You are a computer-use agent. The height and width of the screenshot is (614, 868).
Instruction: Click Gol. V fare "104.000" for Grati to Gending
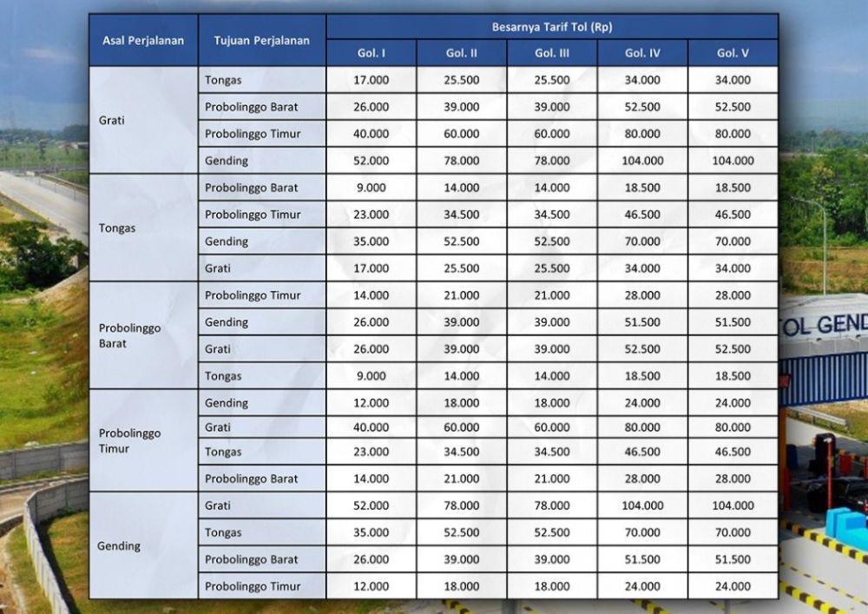tap(733, 162)
